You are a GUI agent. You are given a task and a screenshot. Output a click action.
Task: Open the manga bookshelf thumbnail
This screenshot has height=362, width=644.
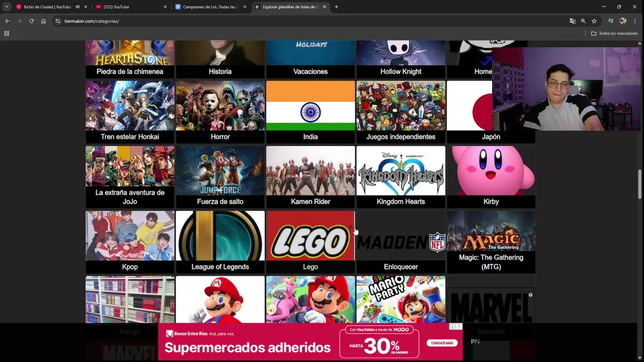tap(130, 299)
